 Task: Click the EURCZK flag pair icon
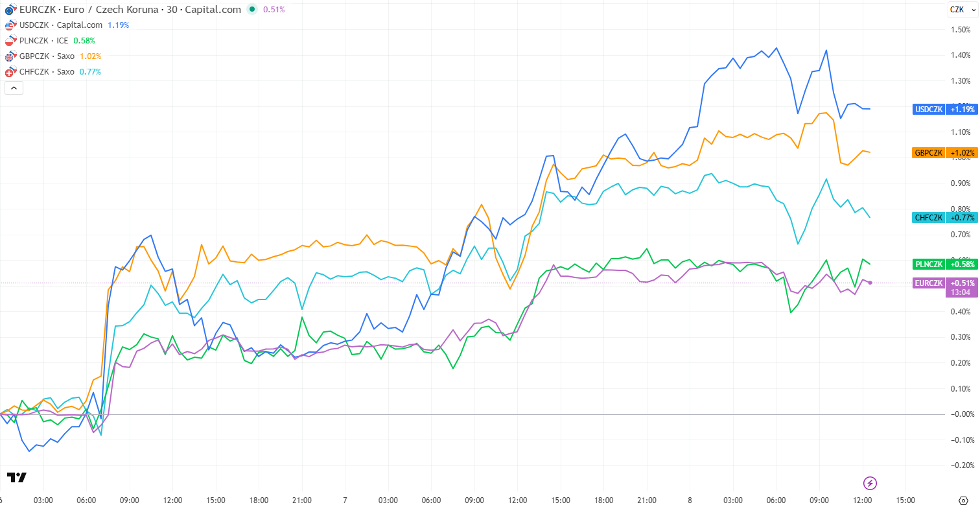10,10
